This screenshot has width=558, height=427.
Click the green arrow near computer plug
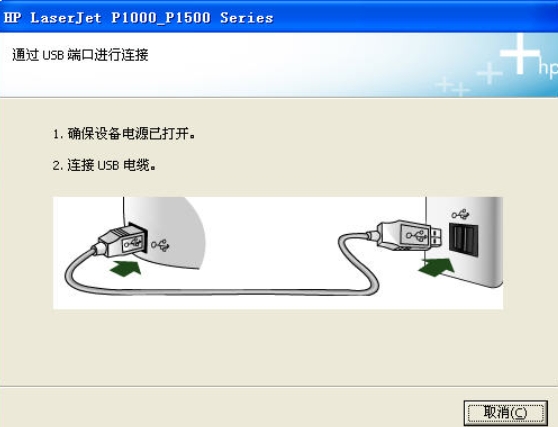[x=437, y=267]
